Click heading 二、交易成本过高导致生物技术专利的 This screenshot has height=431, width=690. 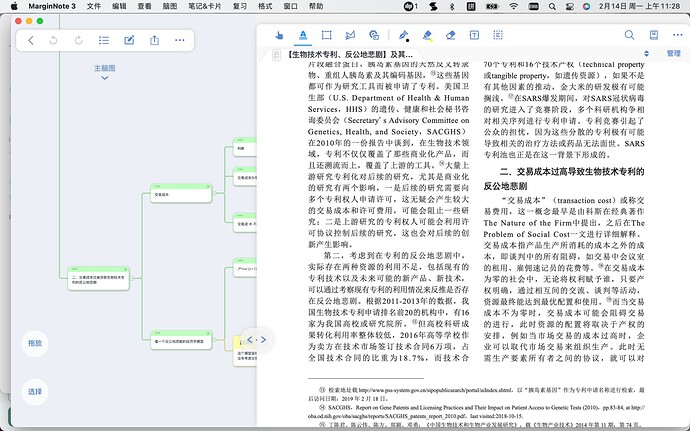(572, 172)
